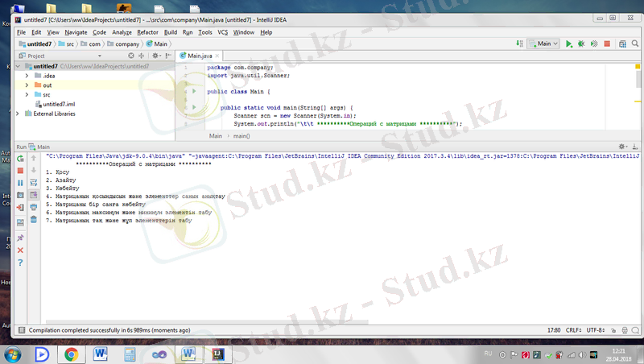Viewport: 644px width, 364px height.
Task: Open the Navigate menu
Action: (76, 32)
